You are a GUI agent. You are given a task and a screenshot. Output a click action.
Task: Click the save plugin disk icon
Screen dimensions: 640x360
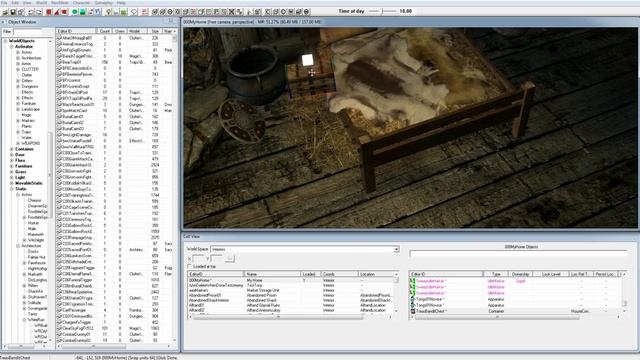(x=13, y=12)
